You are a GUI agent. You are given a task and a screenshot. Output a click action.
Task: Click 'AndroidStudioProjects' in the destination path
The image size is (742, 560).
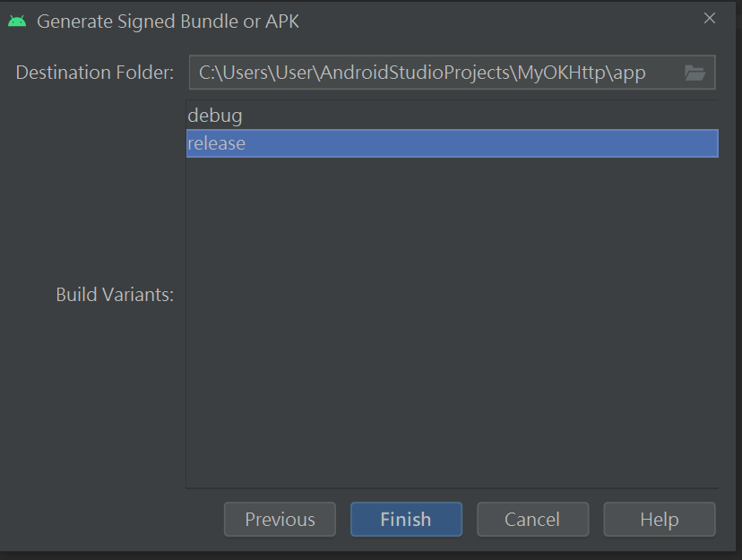point(415,73)
